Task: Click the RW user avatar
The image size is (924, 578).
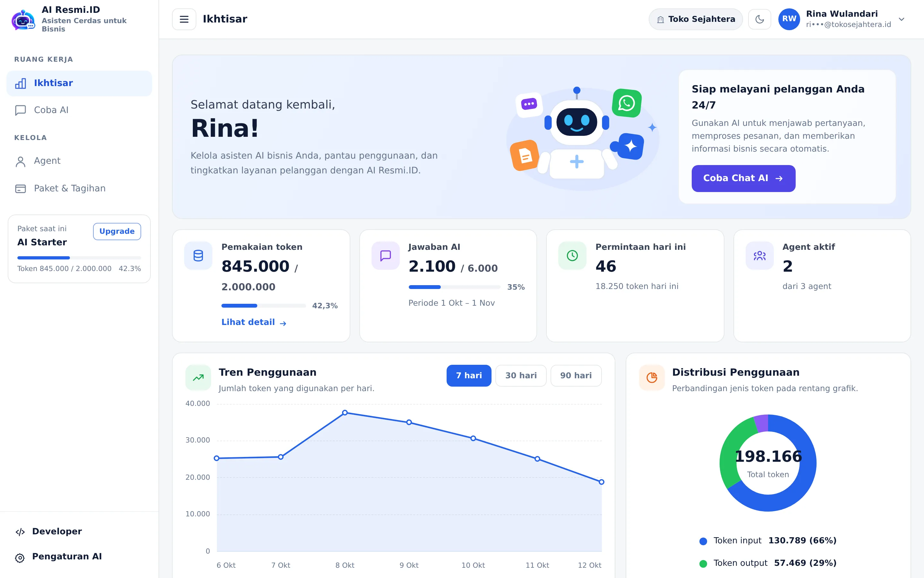Action: (789, 19)
